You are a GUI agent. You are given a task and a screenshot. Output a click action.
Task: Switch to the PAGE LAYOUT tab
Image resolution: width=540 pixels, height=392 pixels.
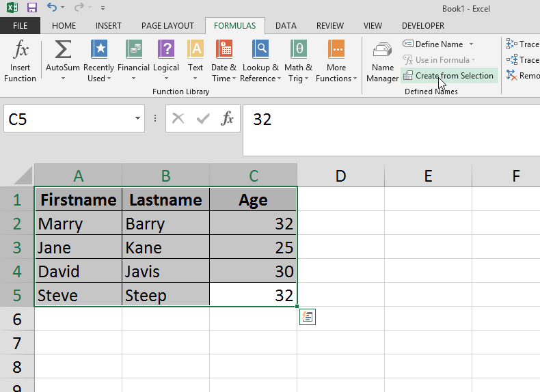tap(167, 26)
